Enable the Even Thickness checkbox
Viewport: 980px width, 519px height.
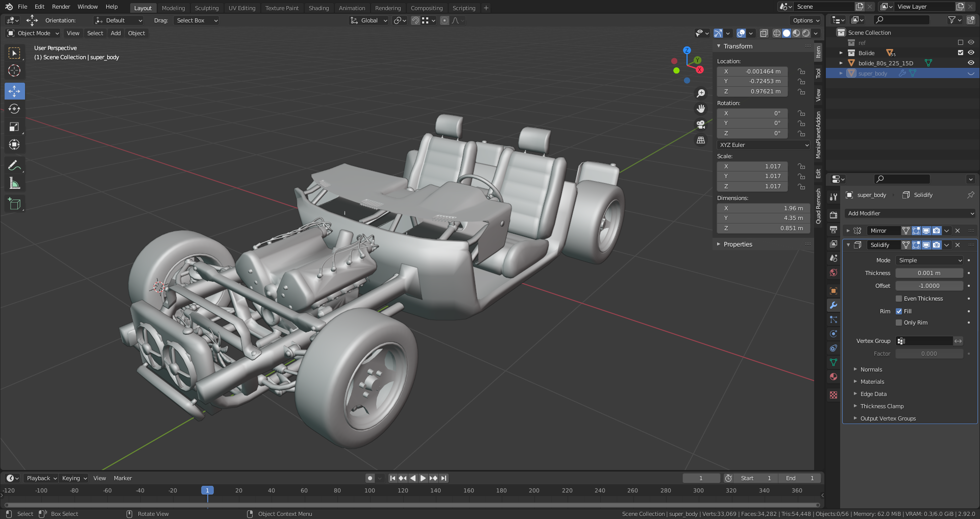pyautogui.click(x=899, y=299)
